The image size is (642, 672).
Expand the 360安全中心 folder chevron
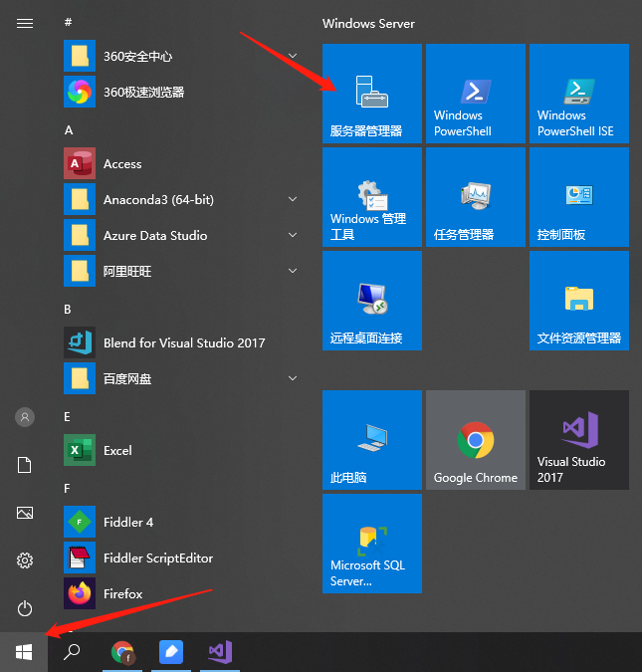pyautogui.click(x=293, y=56)
